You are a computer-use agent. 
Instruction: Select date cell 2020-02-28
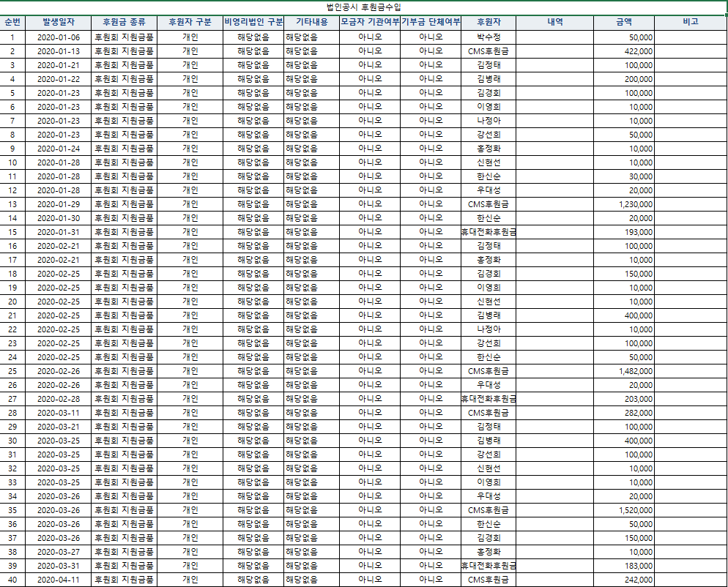coord(59,400)
